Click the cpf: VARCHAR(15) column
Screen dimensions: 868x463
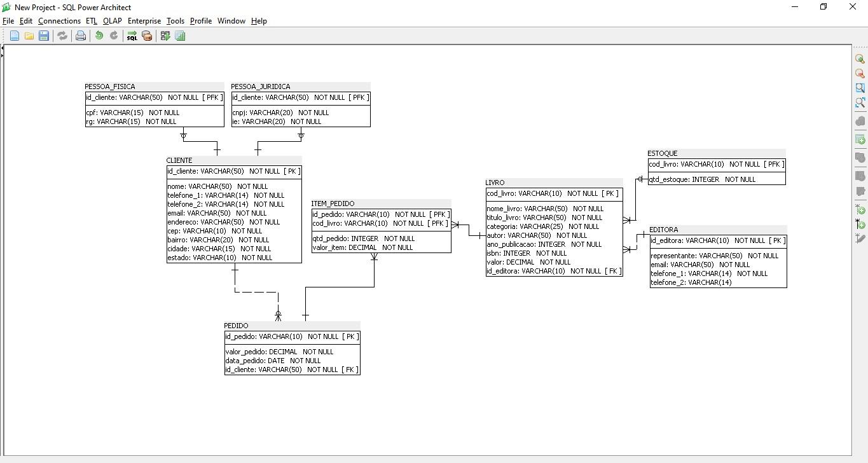pos(133,113)
